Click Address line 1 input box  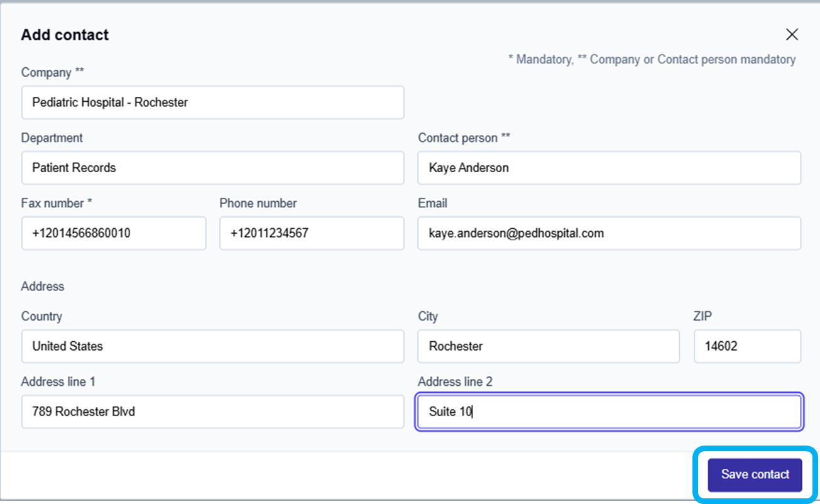click(x=212, y=412)
